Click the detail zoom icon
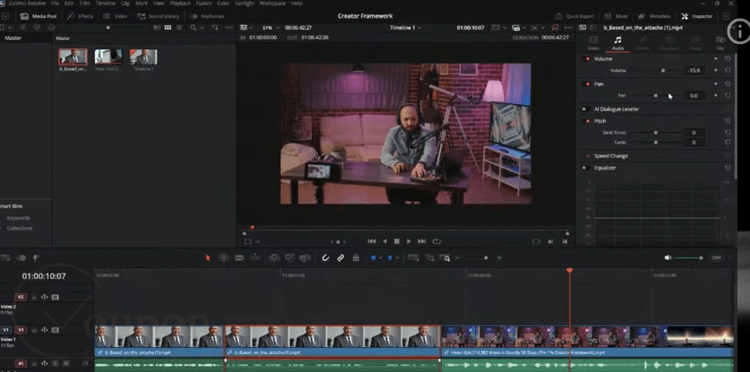The image size is (750, 372). (x=430, y=258)
